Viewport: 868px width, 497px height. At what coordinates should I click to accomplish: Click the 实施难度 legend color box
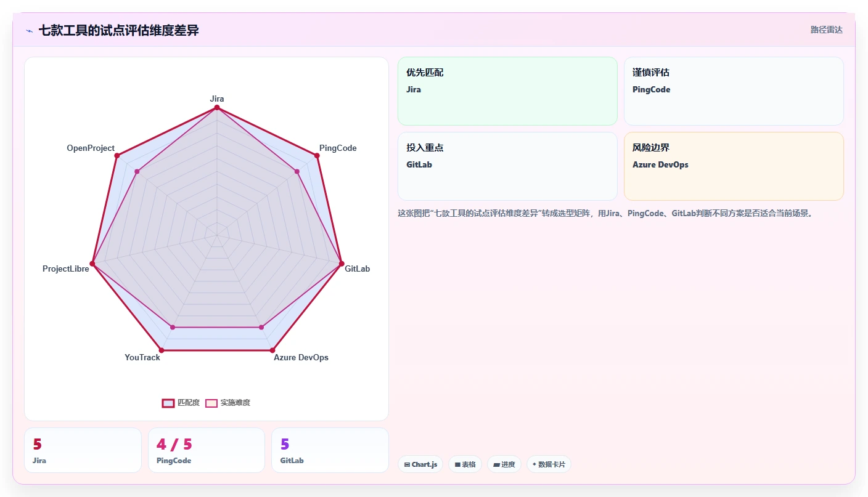[x=211, y=403]
